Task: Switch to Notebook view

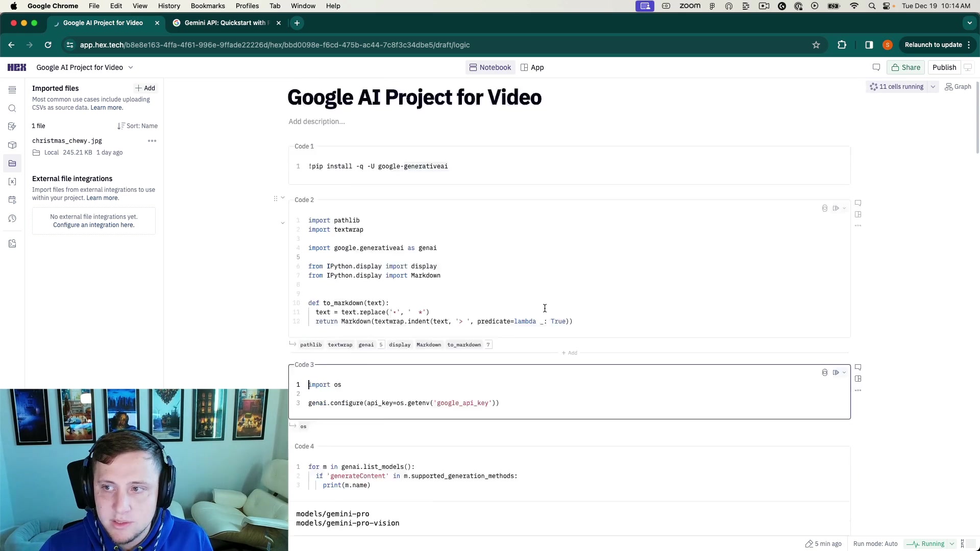Action: (x=490, y=67)
